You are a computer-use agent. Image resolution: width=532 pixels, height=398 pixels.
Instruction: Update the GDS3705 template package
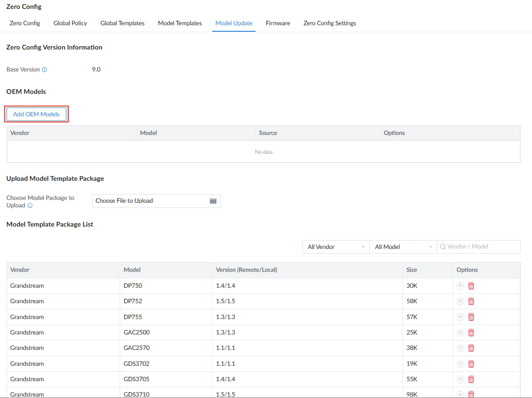[460, 379]
